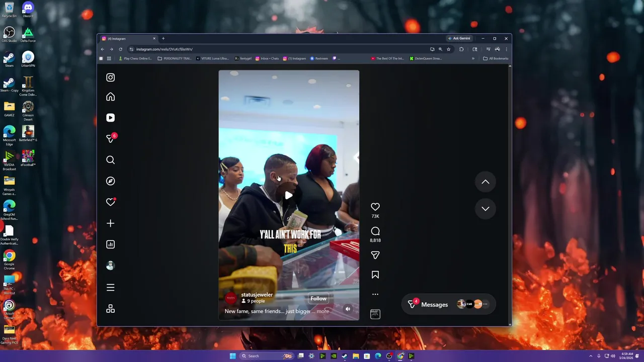The image size is (644, 362).
Task: Open the Notifications heart in the sidebar
Action: (111, 202)
